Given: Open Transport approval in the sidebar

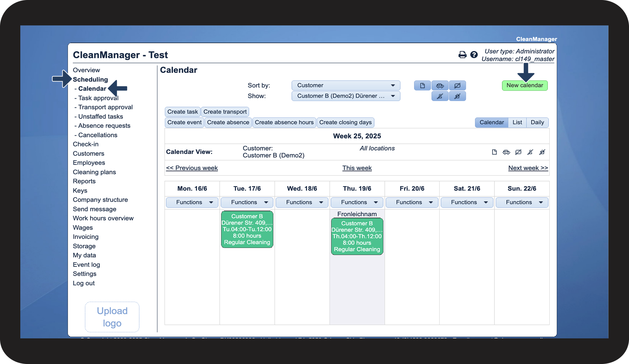Looking at the screenshot, I should (105, 107).
